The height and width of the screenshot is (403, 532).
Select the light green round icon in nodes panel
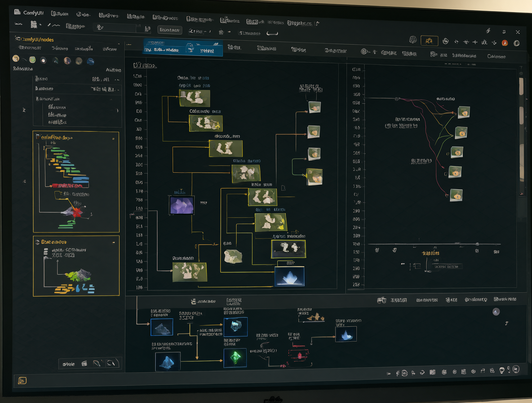point(32,60)
